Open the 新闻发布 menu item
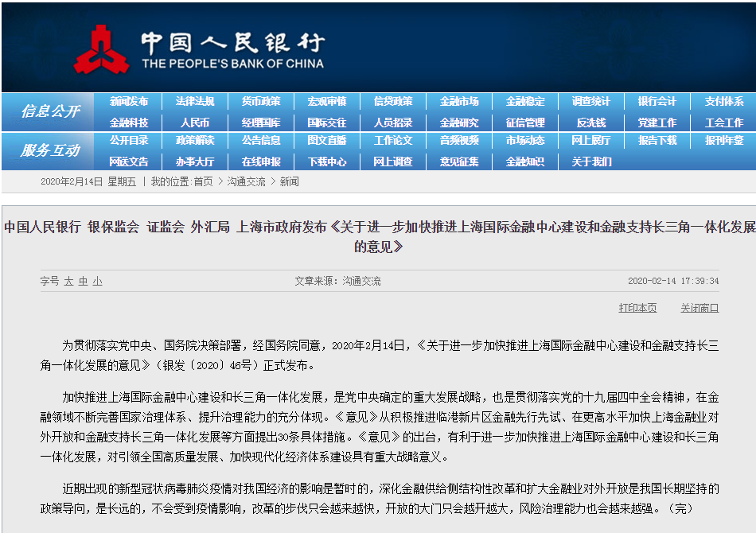 129,102
